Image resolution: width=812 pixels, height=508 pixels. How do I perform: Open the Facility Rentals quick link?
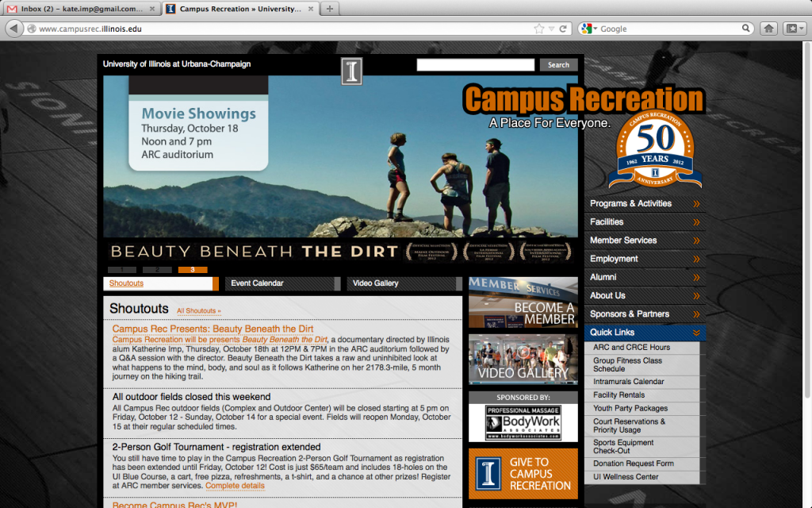point(619,395)
